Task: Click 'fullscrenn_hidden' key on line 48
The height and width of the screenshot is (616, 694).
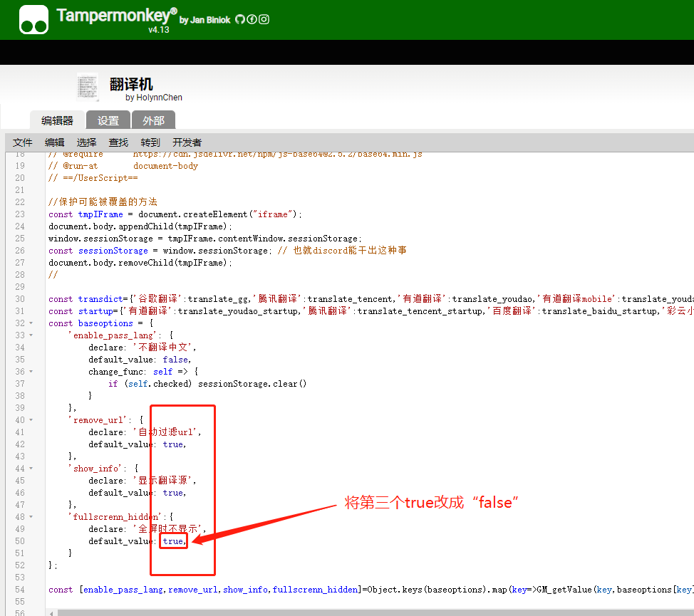Action: [x=115, y=517]
